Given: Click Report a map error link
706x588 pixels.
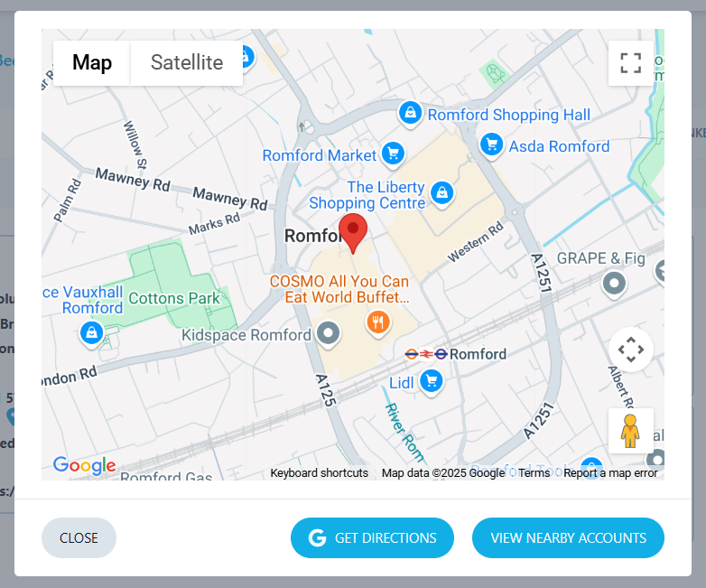Looking at the screenshot, I should 610,472.
